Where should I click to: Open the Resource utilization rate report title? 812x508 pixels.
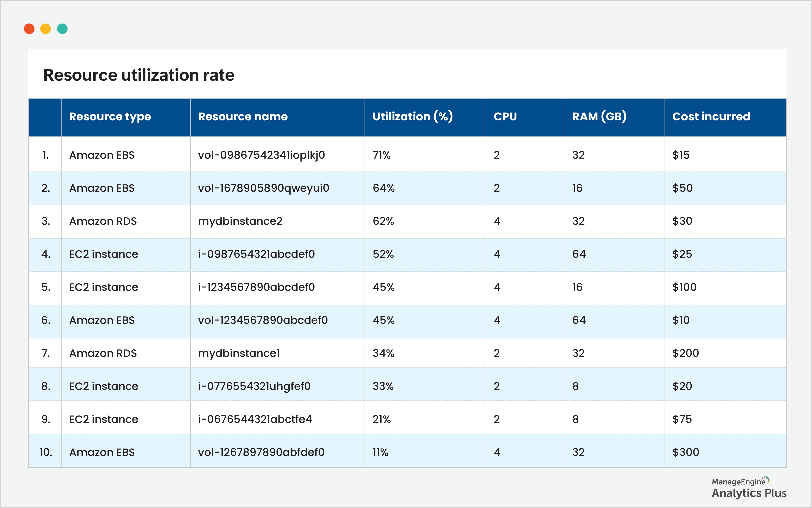139,75
